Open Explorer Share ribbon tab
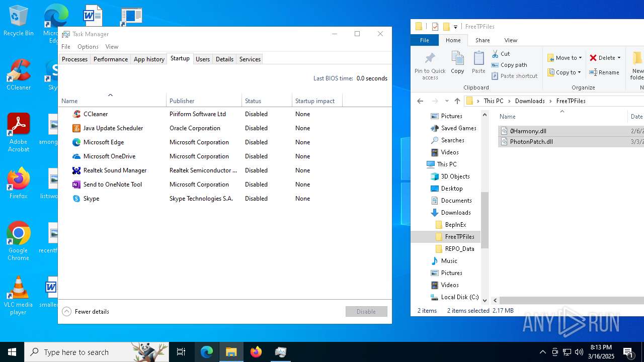 pos(482,40)
